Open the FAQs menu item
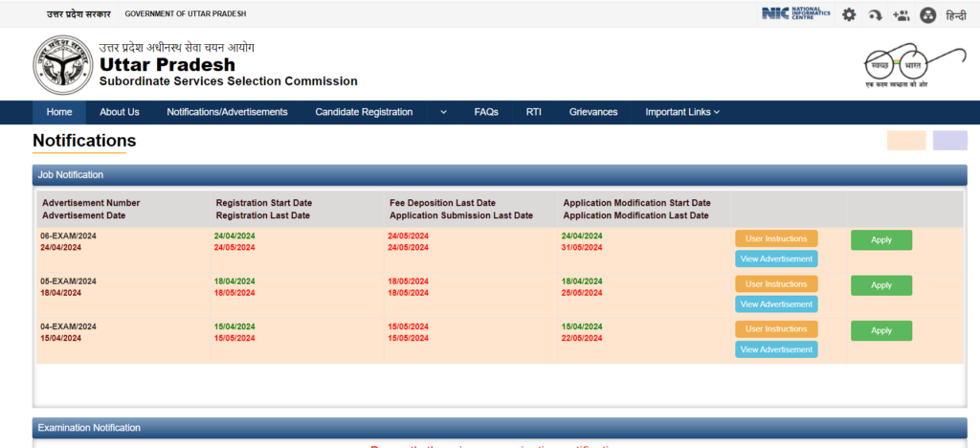This screenshot has width=980, height=448. click(x=486, y=112)
